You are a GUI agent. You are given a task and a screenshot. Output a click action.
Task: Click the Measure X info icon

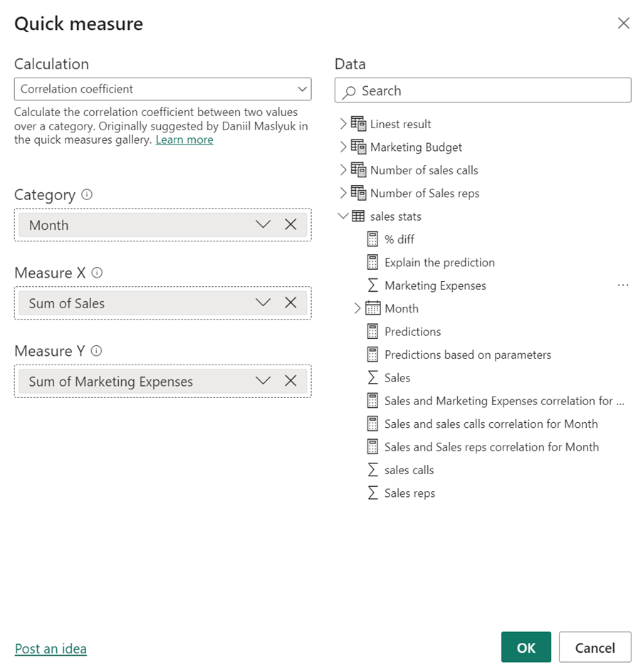98,273
